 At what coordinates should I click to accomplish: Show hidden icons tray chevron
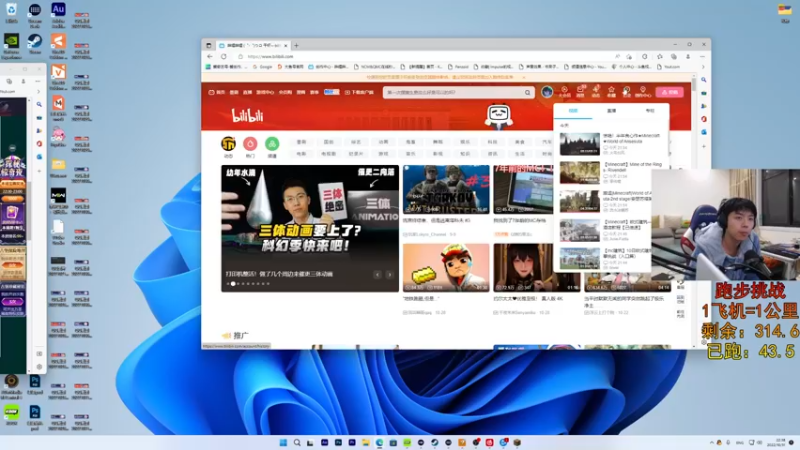click(x=712, y=442)
